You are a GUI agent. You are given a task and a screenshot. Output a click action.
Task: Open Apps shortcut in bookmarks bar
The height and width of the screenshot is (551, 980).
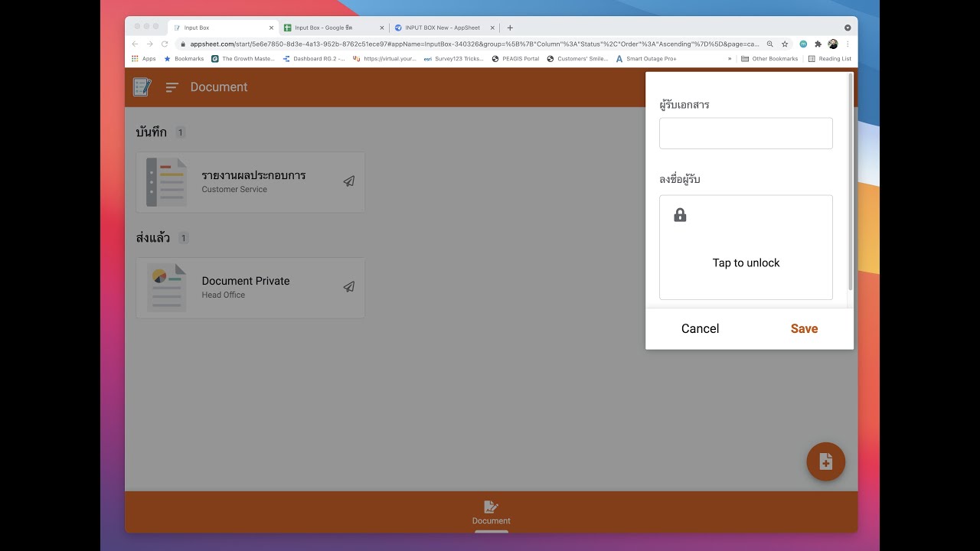click(x=144, y=59)
